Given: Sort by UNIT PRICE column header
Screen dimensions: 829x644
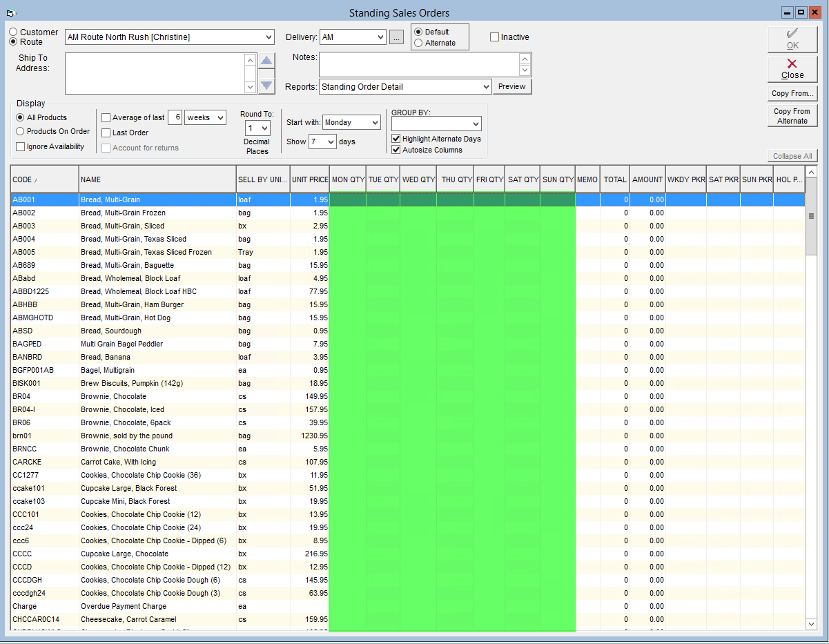Looking at the screenshot, I should [309, 179].
